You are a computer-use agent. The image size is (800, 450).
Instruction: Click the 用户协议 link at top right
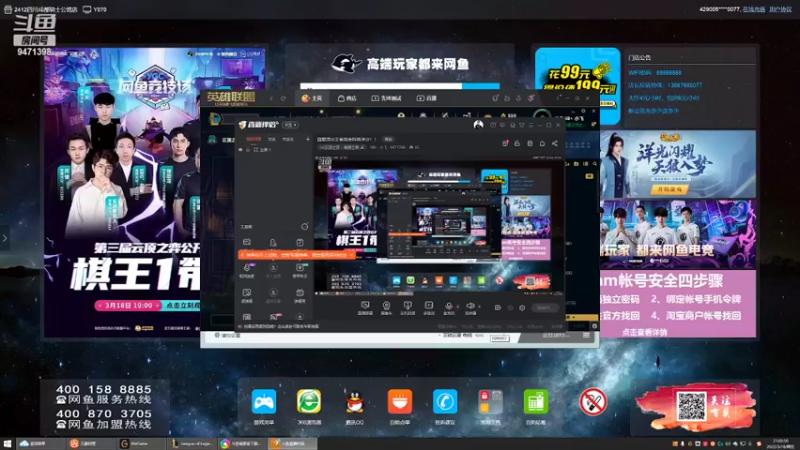(780, 9)
